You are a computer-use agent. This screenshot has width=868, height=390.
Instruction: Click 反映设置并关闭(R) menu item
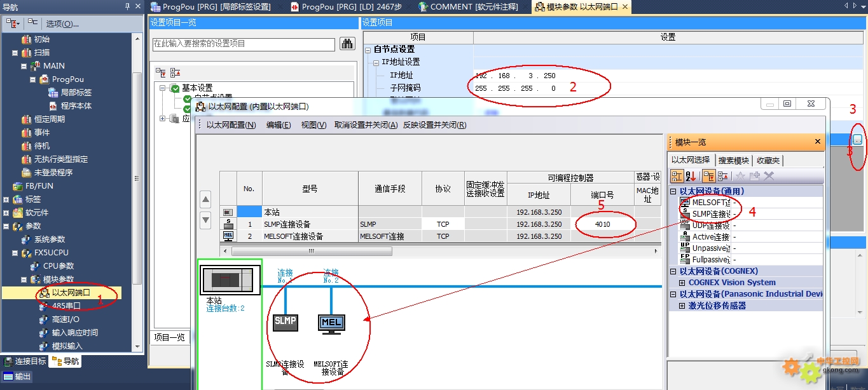point(435,125)
